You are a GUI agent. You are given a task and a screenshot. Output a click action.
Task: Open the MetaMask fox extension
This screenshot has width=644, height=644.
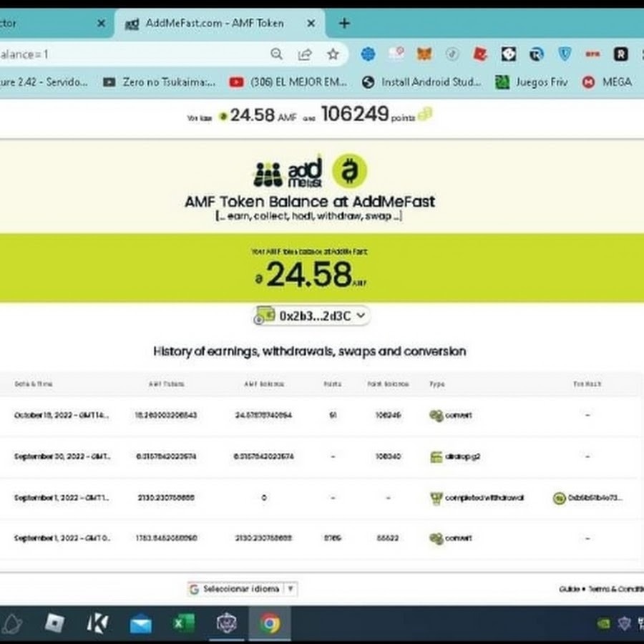click(x=424, y=54)
